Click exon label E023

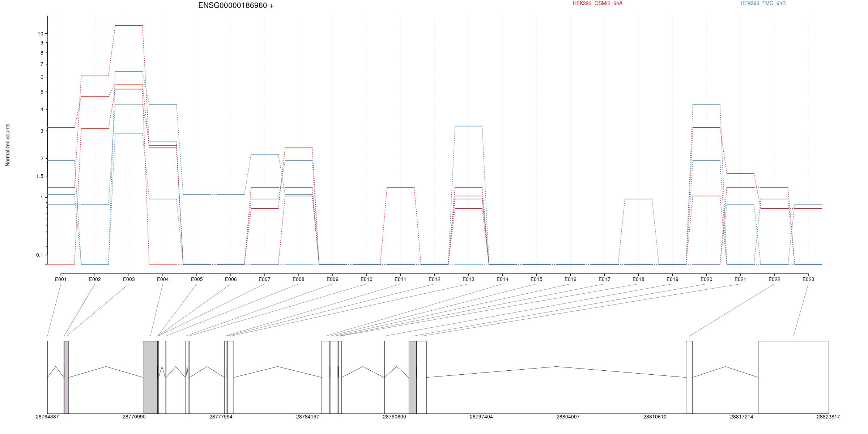click(x=808, y=279)
